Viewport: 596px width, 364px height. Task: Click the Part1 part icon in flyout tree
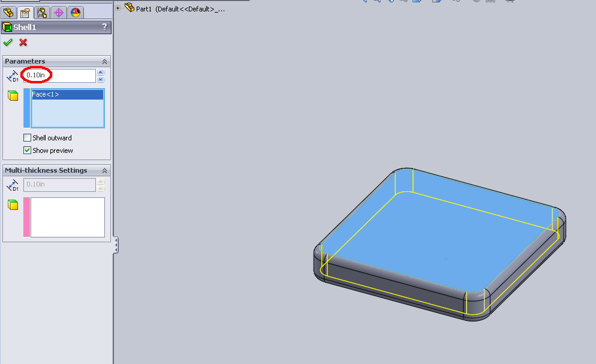[130, 8]
